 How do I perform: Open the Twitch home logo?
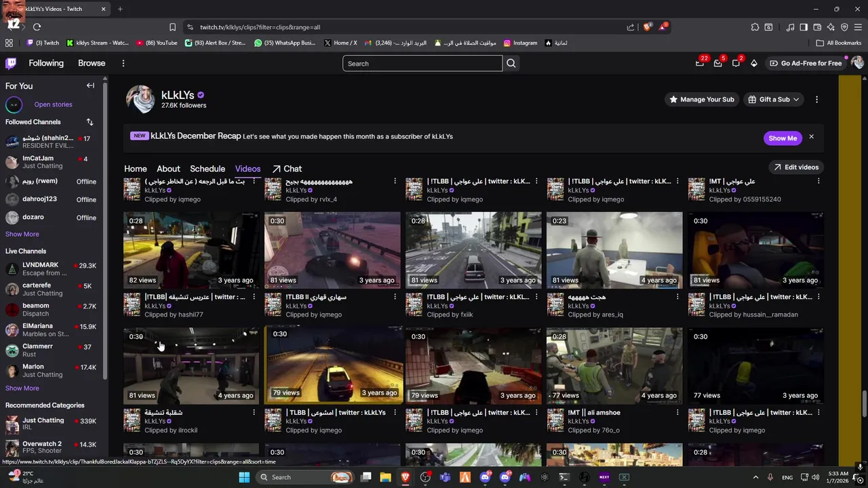pos(11,63)
